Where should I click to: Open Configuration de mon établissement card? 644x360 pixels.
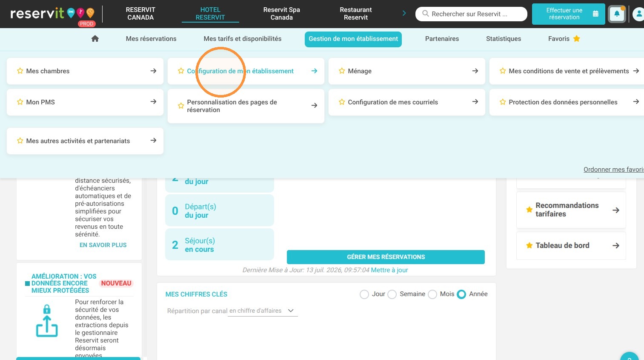tap(246, 71)
